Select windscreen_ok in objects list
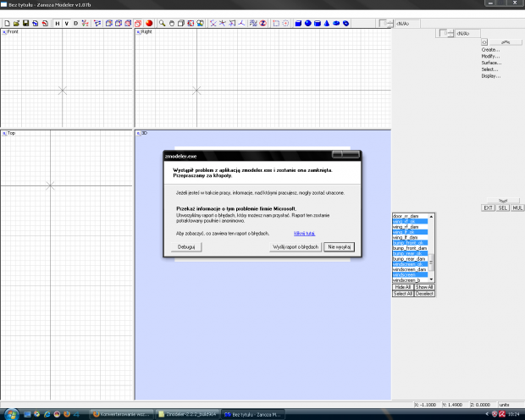This screenshot has width=525, height=420. click(x=410, y=264)
